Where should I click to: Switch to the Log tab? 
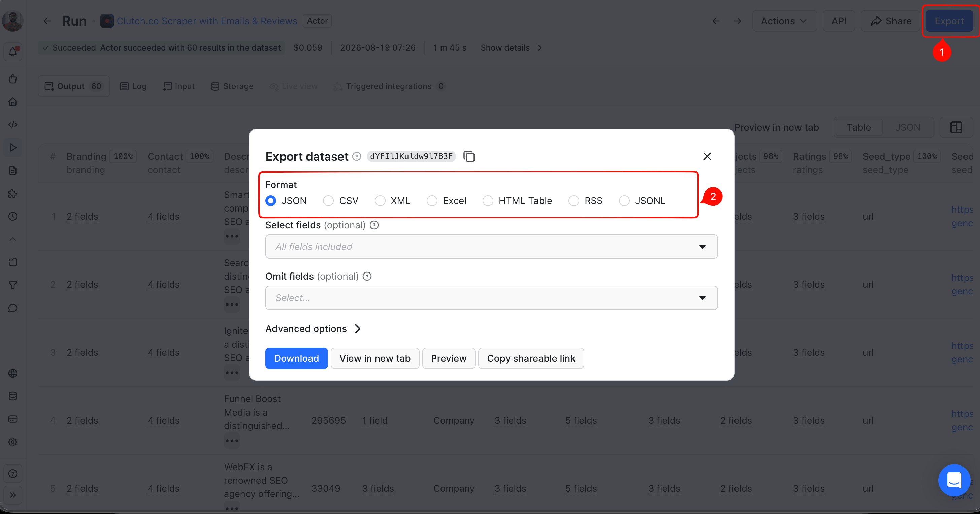click(x=133, y=86)
